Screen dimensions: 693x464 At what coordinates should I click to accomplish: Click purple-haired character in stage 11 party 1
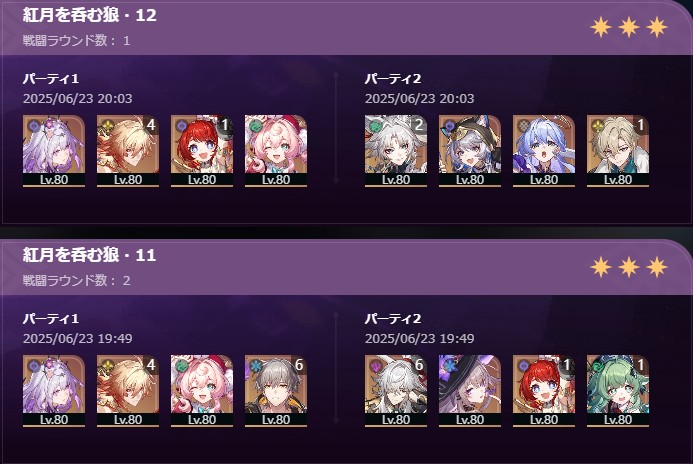[x=54, y=391]
